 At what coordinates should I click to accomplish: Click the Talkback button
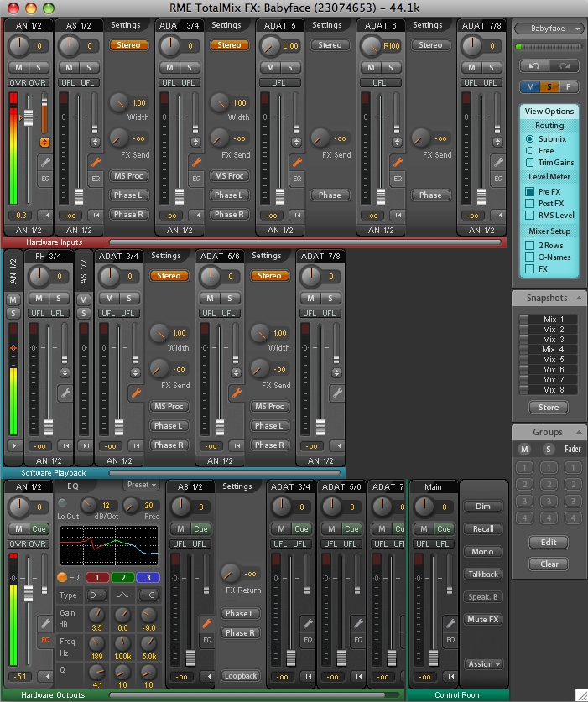483,574
